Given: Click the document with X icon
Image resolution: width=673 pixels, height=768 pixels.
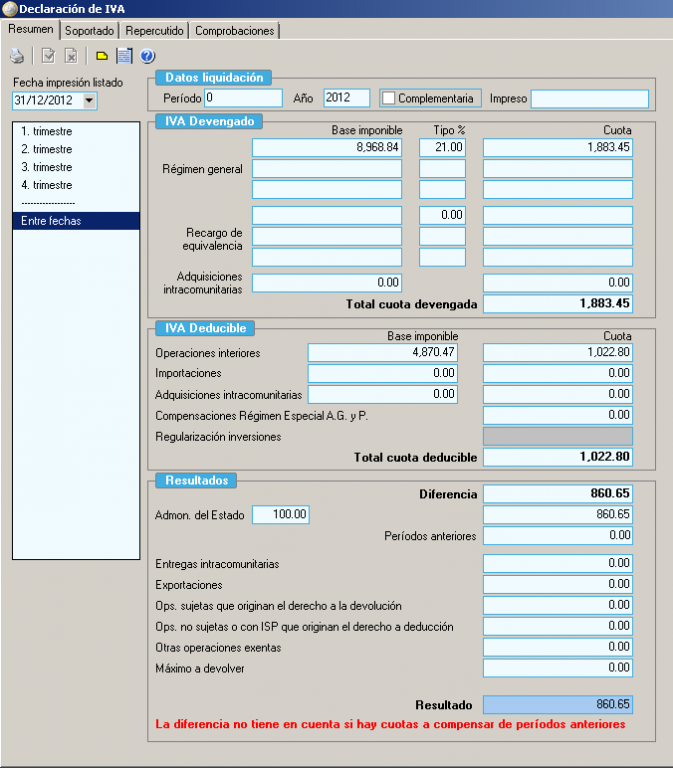Looking at the screenshot, I should coord(72,56).
